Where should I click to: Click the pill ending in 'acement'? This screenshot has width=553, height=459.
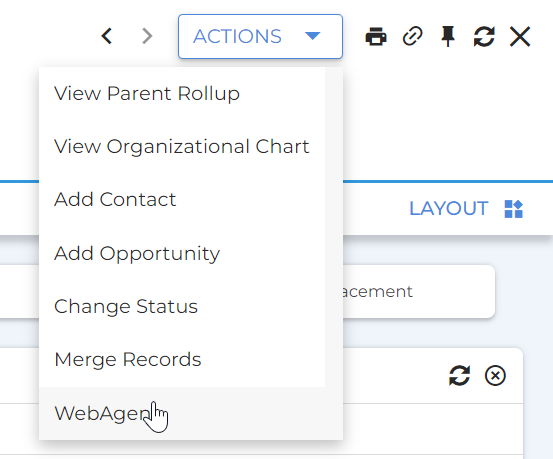419,292
